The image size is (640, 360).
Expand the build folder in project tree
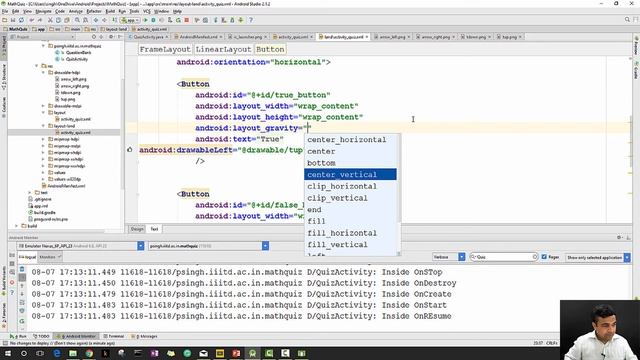point(17,226)
